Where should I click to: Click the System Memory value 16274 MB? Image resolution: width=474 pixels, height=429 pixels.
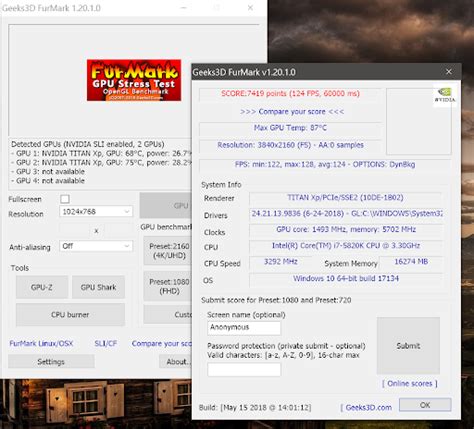click(x=411, y=262)
